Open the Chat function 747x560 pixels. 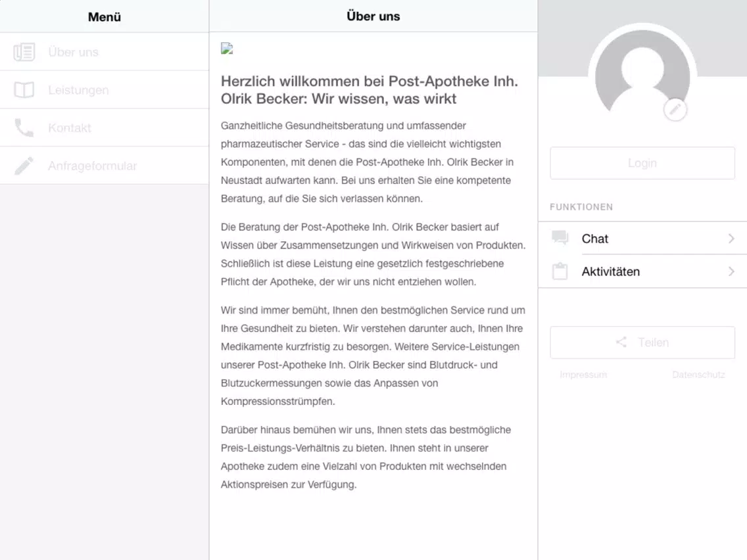(x=642, y=239)
